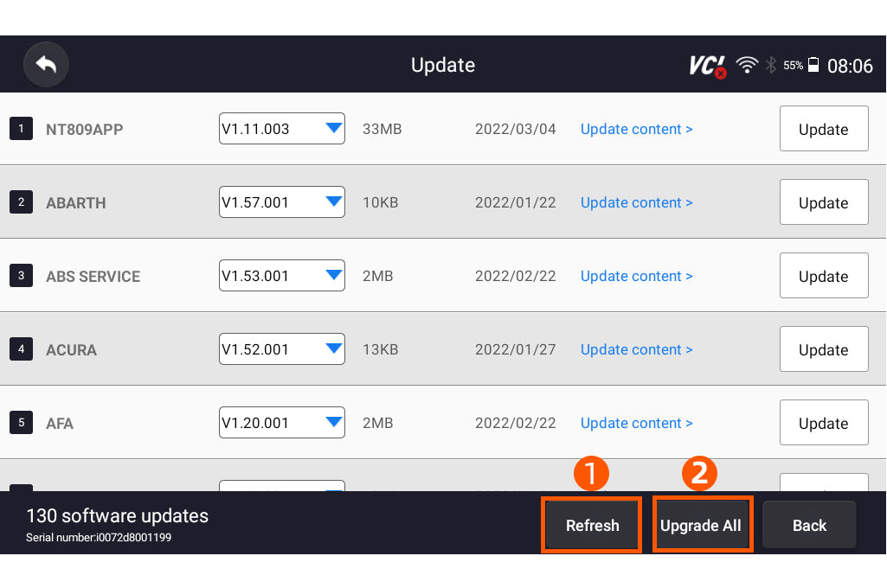Tap the 33MB size of NT809APP
Screen dimensions: 887x588
[x=382, y=129]
